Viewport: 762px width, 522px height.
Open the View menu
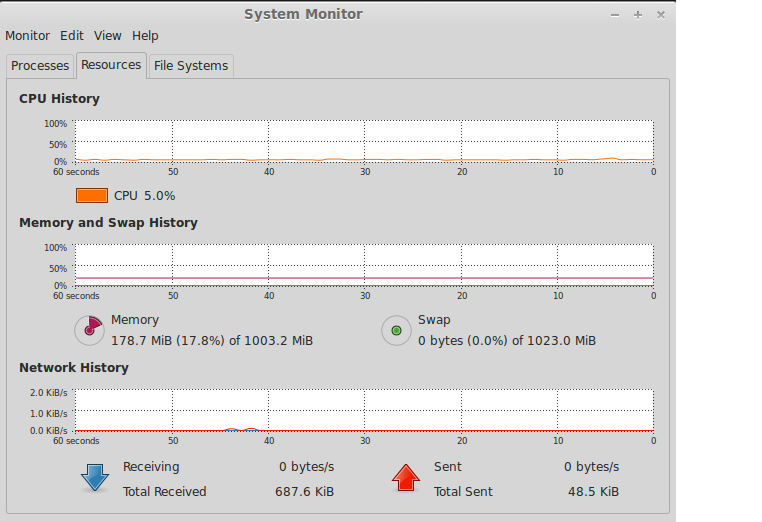(x=108, y=36)
